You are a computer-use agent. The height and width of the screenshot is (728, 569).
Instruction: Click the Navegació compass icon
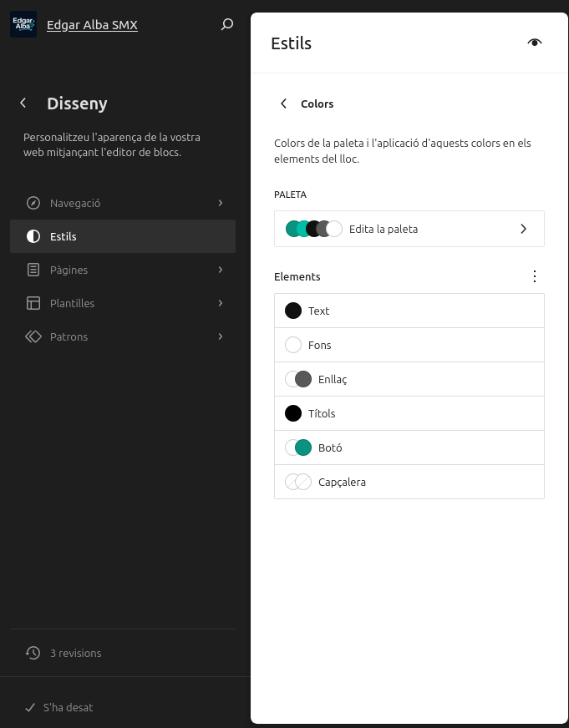tap(33, 203)
